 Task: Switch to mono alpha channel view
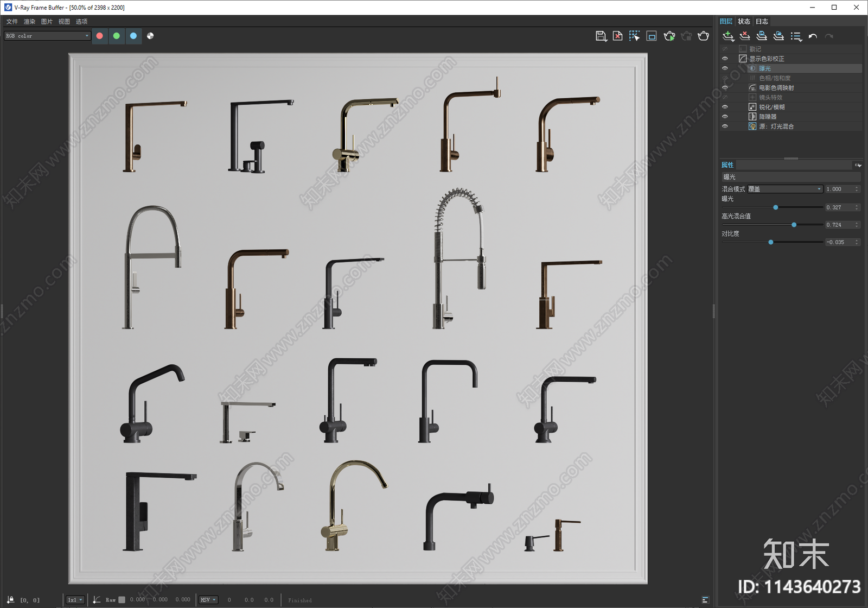pyautogui.click(x=150, y=36)
